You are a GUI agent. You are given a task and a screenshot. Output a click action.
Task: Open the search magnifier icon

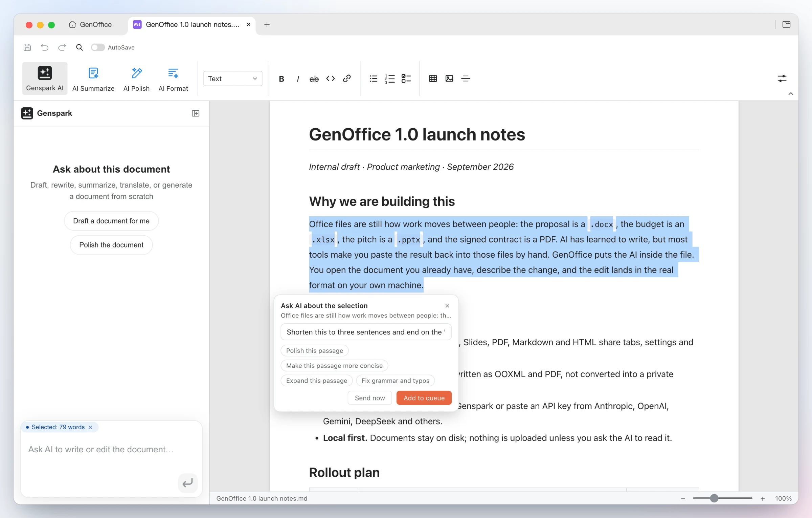click(x=79, y=47)
